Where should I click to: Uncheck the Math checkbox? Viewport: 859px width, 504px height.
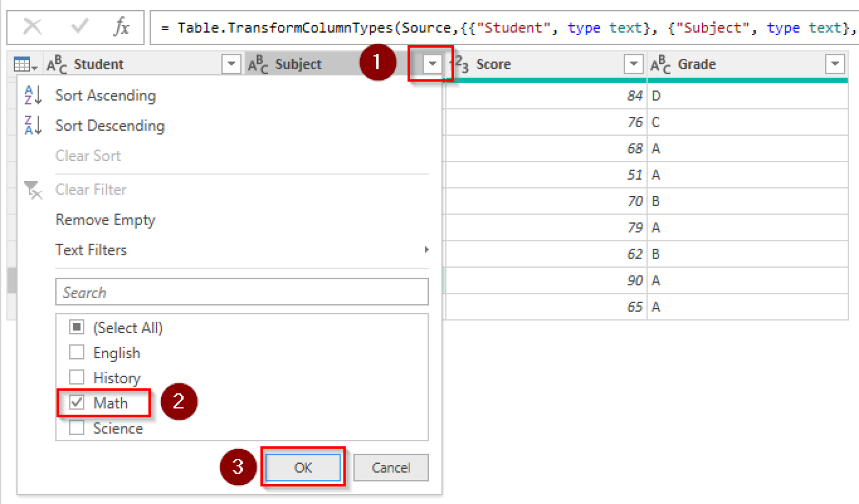click(x=77, y=402)
